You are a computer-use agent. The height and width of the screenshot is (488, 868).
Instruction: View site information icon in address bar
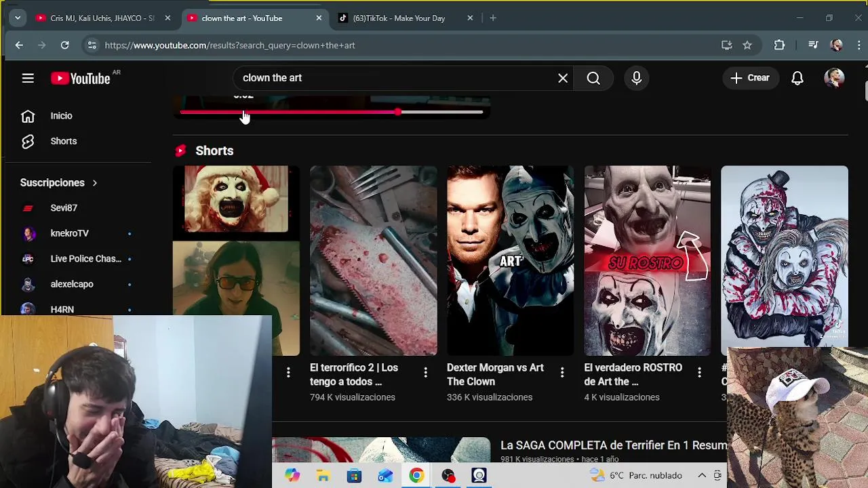(x=92, y=45)
